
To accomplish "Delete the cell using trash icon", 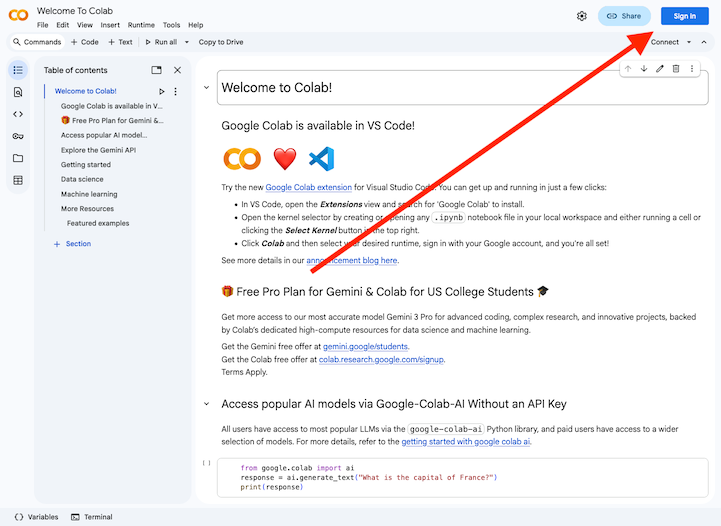I will [x=676, y=68].
